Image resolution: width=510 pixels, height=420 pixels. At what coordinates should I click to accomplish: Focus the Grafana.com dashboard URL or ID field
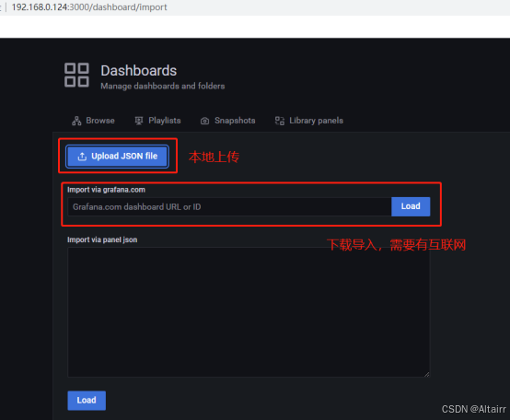(x=229, y=207)
